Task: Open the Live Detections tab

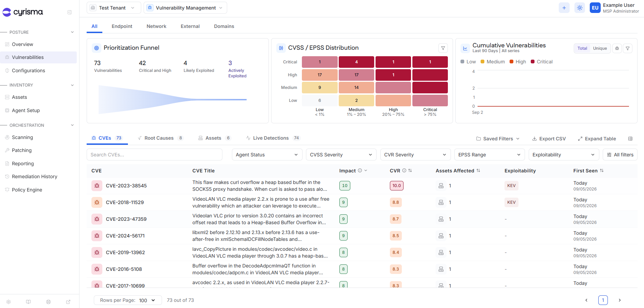Action: tap(273, 138)
